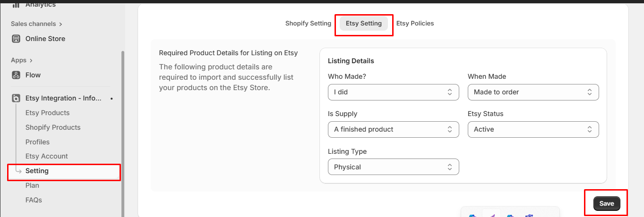Viewport: 644px width, 217px height.
Task: Click the Analytics bar chart icon
Action: [16, 5]
